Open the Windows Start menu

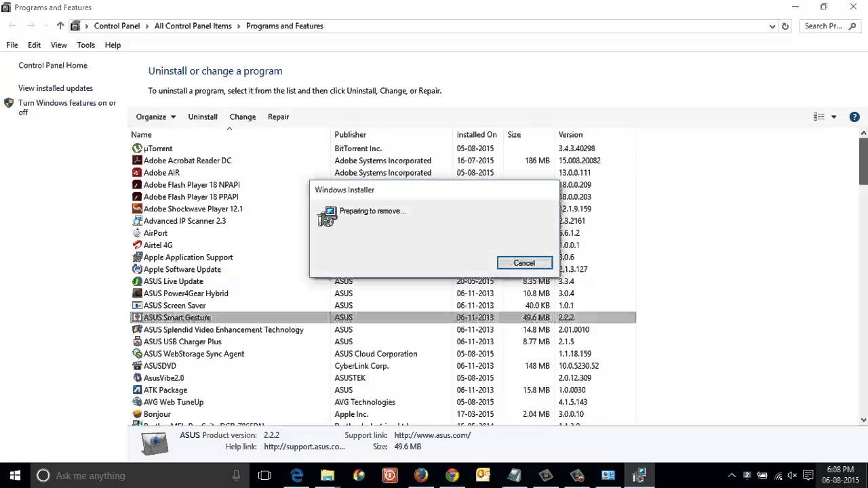[15, 475]
